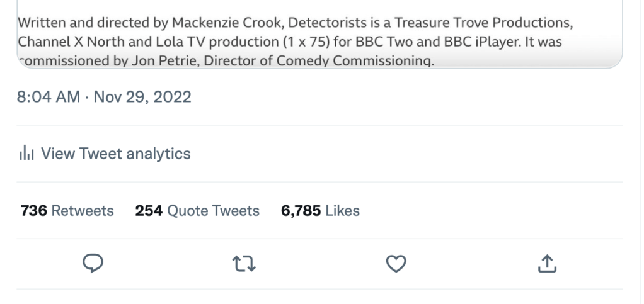Viewport: 644px width, 304px height.
Task: Click the reply speech bubble icon
Action: coord(93,264)
